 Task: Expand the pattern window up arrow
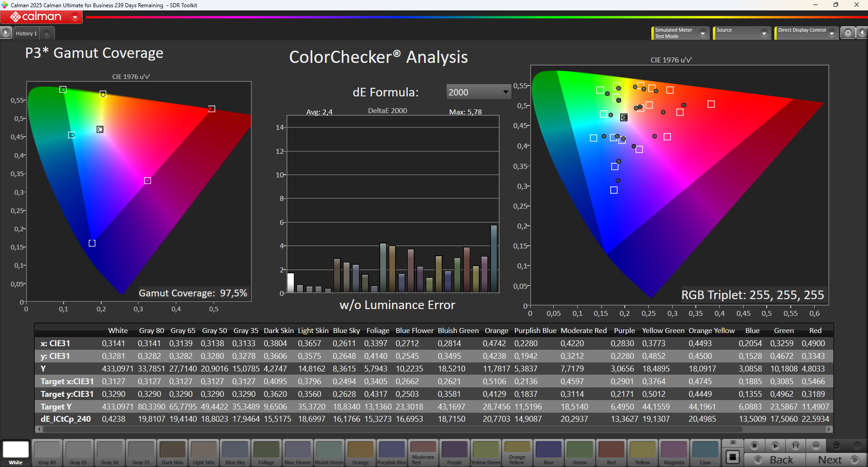tap(733, 443)
